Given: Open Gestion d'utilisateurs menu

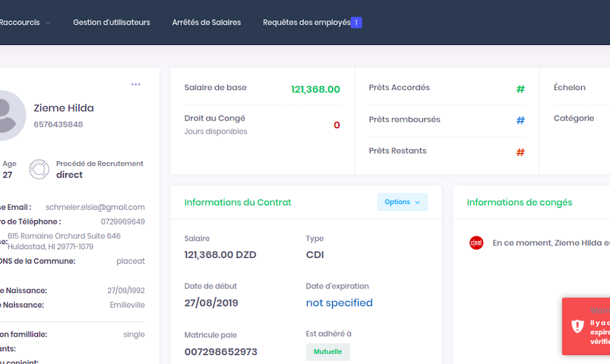Looking at the screenshot, I should click(x=111, y=22).
